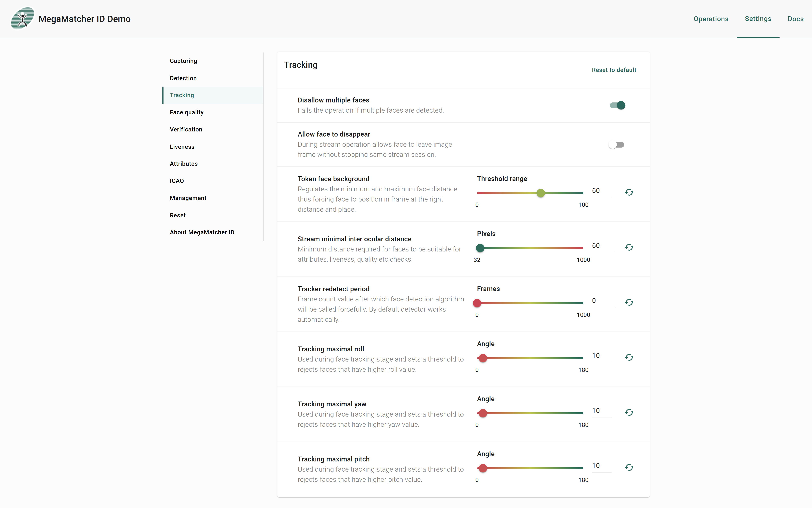Reset Tracker redetect period value
Image resolution: width=812 pixels, height=508 pixels.
coord(629,302)
